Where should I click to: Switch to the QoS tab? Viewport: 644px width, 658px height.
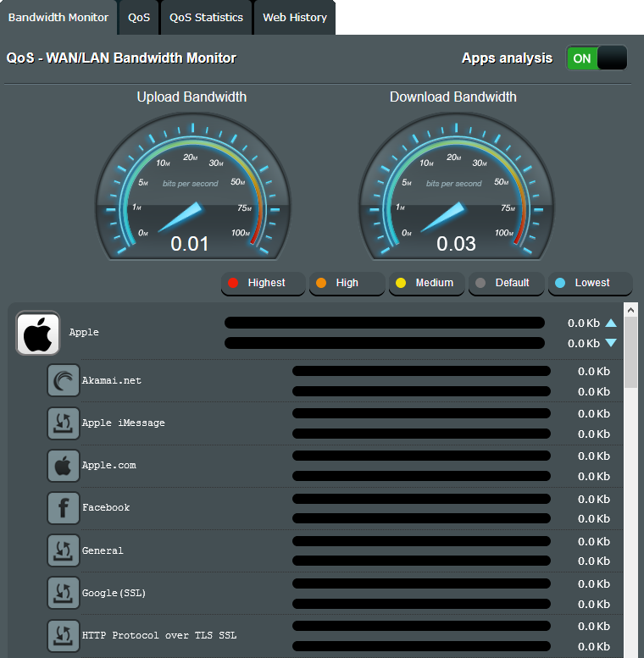(139, 18)
